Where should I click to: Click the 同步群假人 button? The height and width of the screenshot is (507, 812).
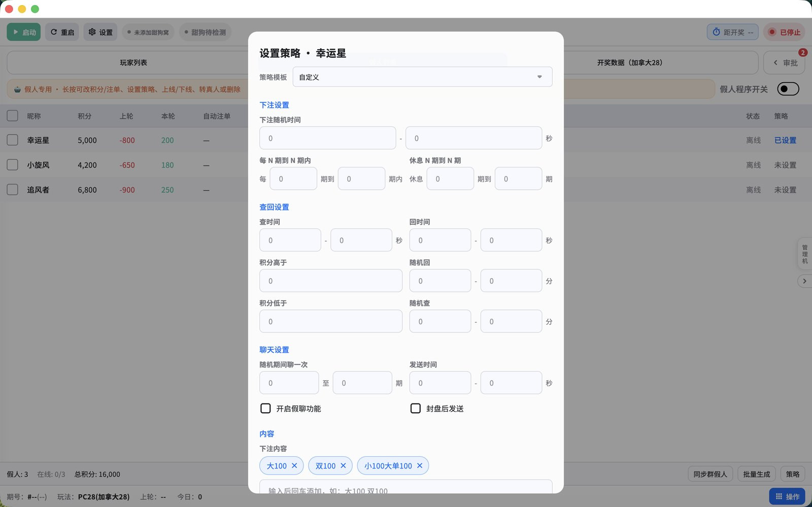pyautogui.click(x=710, y=474)
